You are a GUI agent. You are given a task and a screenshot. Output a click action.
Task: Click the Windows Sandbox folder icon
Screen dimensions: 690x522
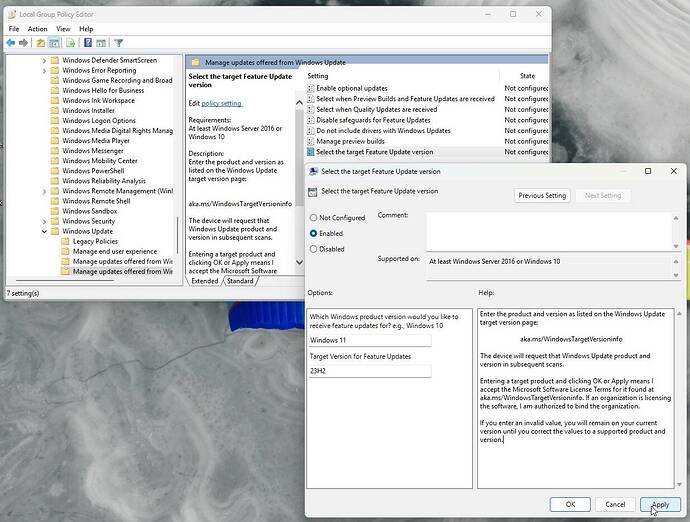[55, 211]
